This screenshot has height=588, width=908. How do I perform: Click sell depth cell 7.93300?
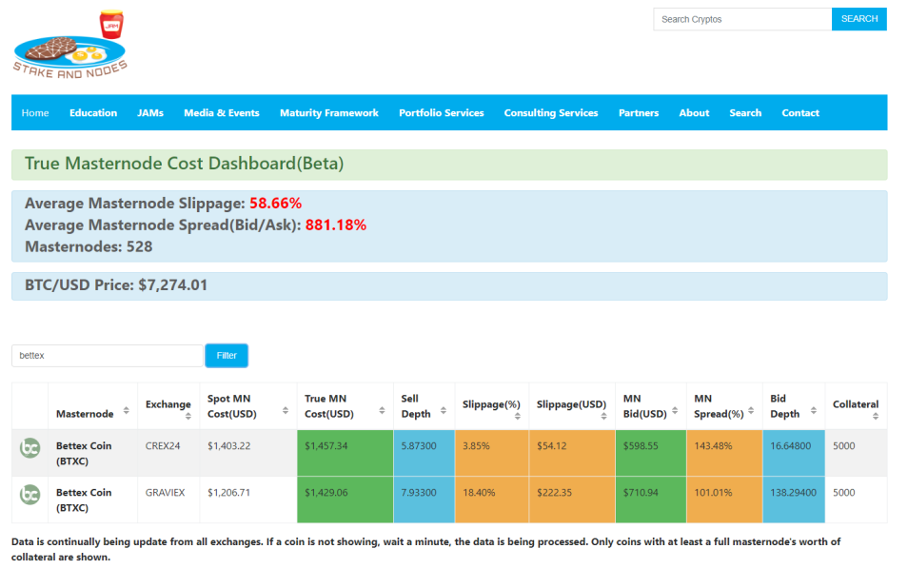[424, 500]
